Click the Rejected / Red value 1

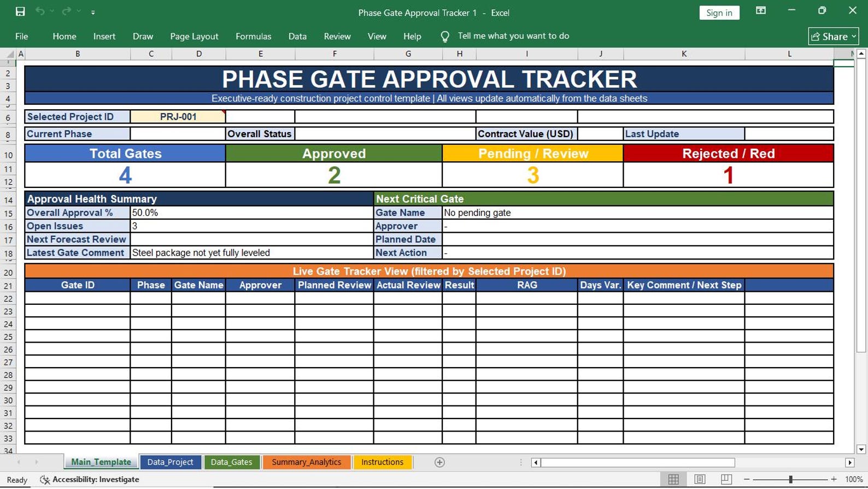pyautogui.click(x=729, y=175)
